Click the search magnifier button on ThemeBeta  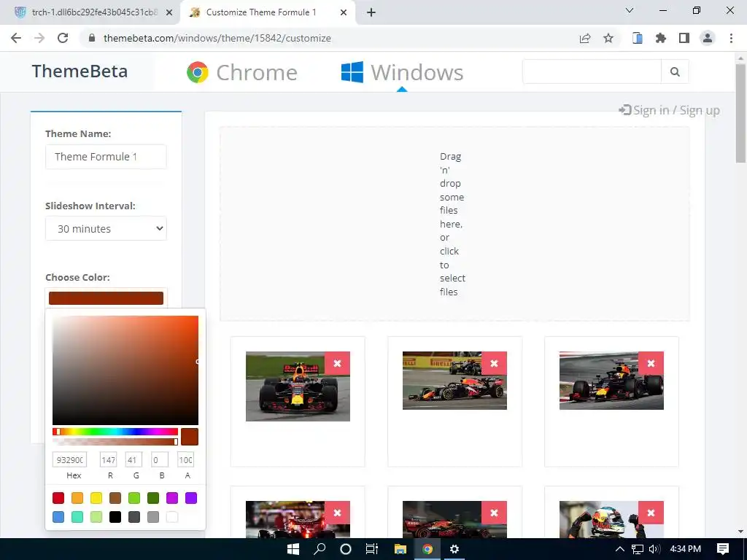675,72
